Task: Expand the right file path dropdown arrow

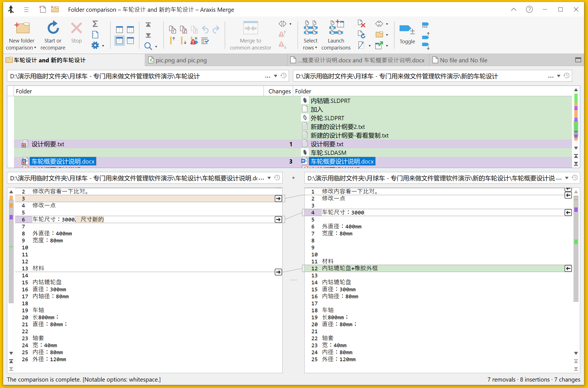Action: 567,178
